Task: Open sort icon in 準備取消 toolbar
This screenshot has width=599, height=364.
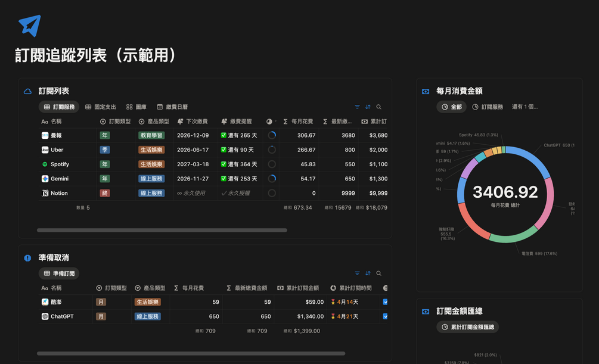Action: pos(368,273)
